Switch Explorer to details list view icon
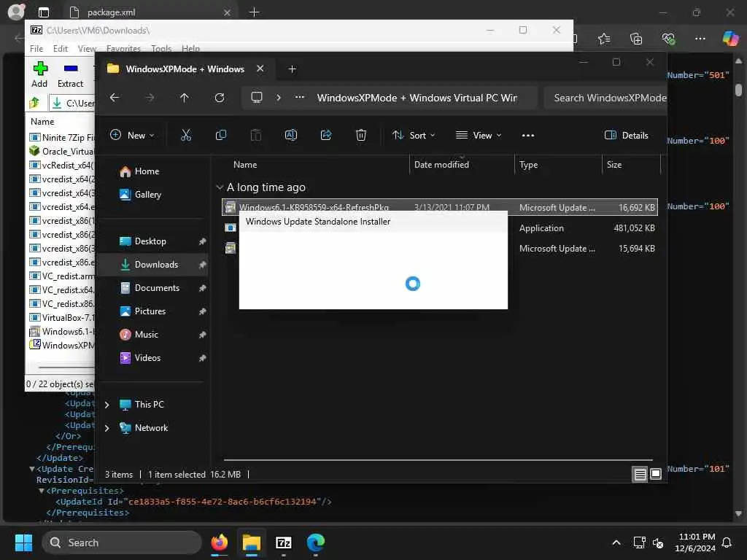 (640, 474)
